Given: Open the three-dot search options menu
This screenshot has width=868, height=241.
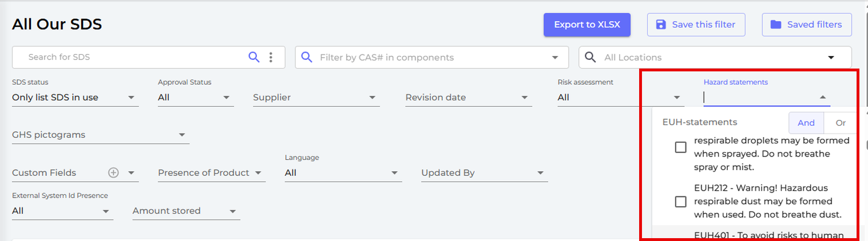Looking at the screenshot, I should pyautogui.click(x=271, y=57).
